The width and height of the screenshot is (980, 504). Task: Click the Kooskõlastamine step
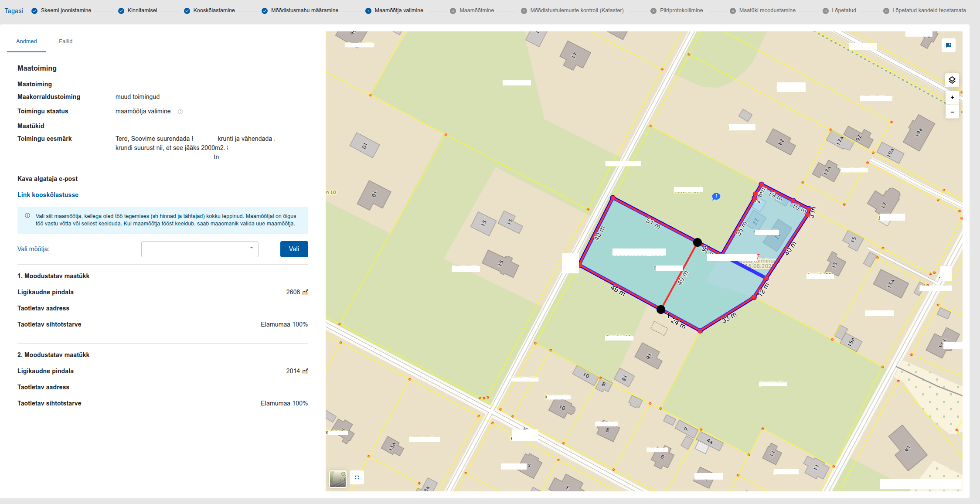tap(214, 10)
